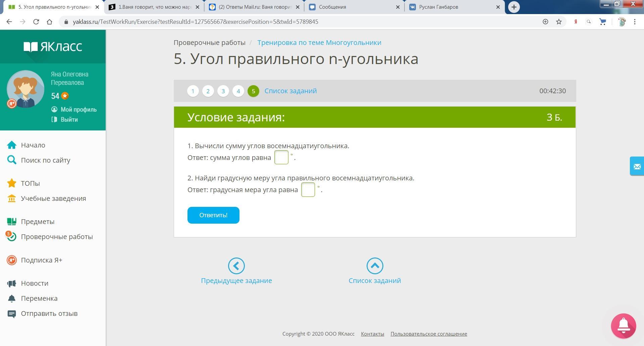Click the Выйти logout link
Viewport: 644px width, 346px height.
tap(69, 119)
